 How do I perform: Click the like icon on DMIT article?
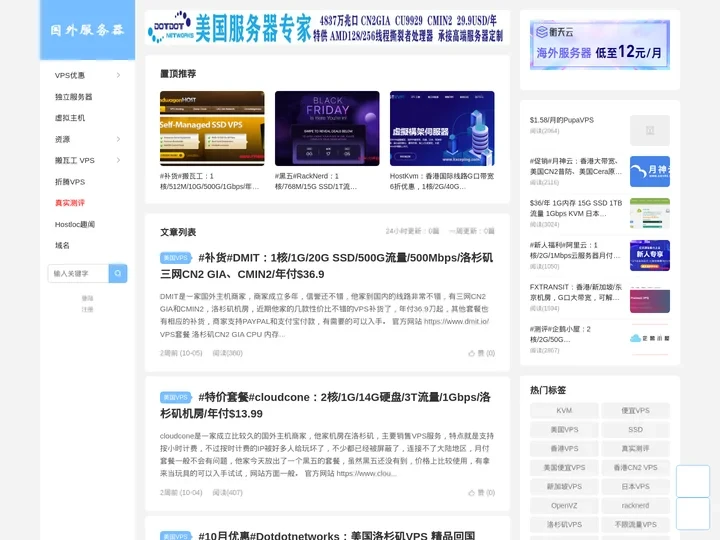[x=471, y=353]
